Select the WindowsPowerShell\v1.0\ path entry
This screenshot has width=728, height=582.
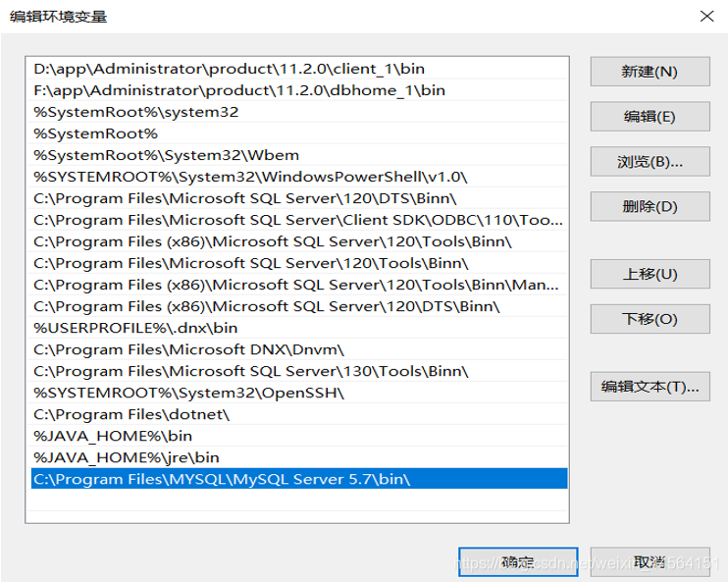coord(299,177)
